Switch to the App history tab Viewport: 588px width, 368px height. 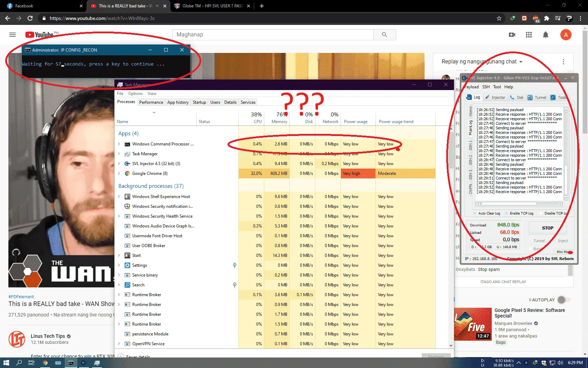pyautogui.click(x=178, y=102)
